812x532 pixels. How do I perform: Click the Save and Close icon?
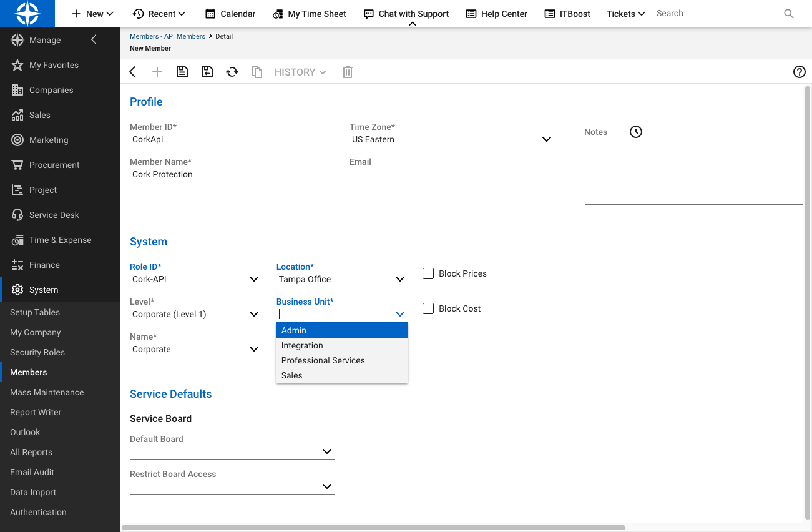(x=207, y=72)
